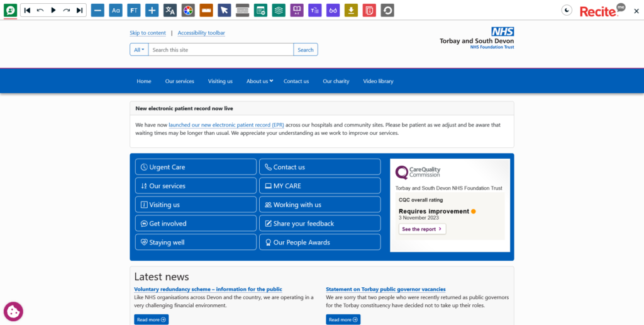644x325 pixels.
Task: Open Visiting us in navigation bar
Action: pos(220,81)
